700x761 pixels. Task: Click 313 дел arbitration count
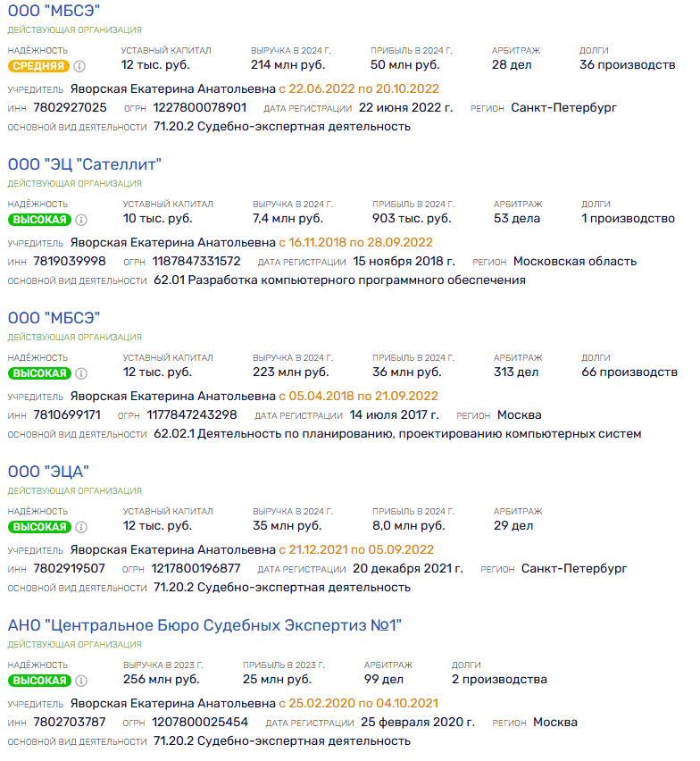516,372
